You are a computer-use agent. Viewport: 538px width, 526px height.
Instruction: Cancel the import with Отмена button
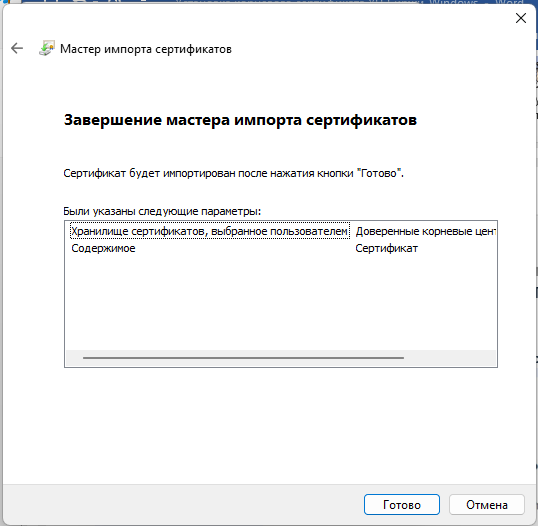pyautogui.click(x=487, y=504)
